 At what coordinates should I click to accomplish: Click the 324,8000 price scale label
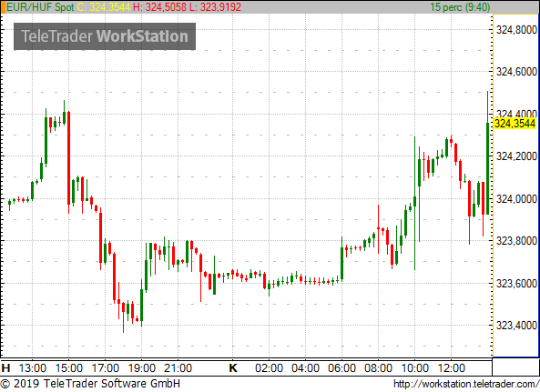(x=516, y=30)
